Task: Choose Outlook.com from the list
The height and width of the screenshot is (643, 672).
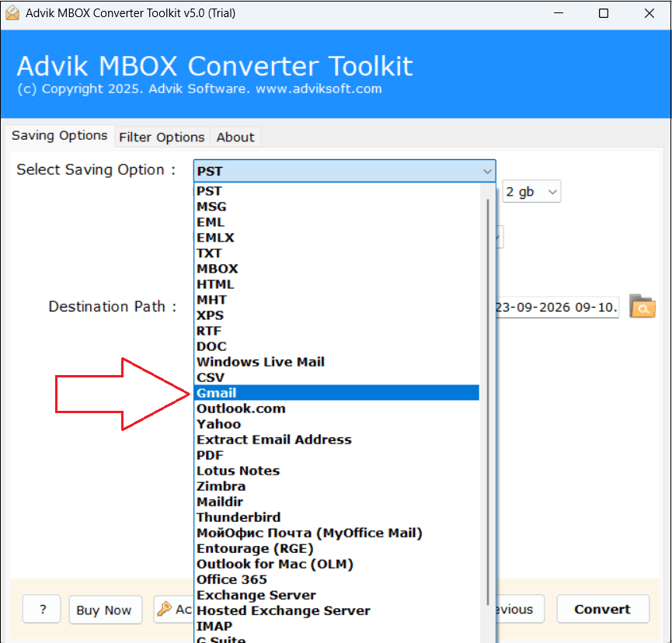Action: pyautogui.click(x=336, y=408)
